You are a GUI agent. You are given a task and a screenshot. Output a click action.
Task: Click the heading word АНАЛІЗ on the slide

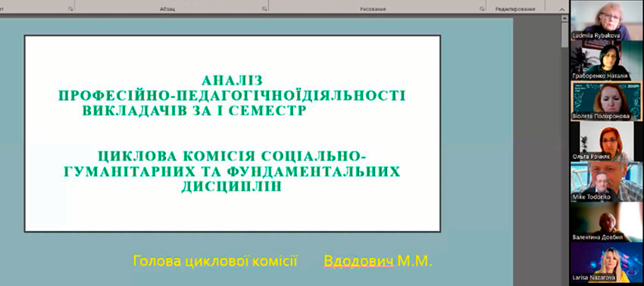click(x=233, y=80)
